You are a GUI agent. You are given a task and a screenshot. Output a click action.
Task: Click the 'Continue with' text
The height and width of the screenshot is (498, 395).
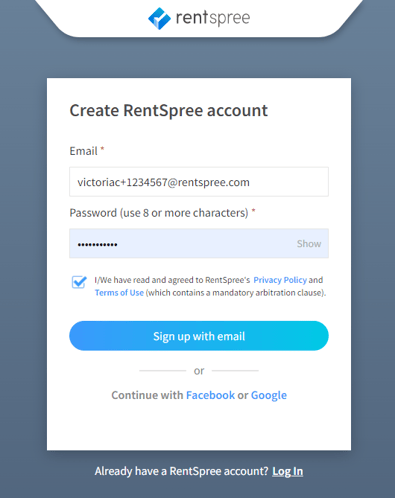(x=147, y=395)
